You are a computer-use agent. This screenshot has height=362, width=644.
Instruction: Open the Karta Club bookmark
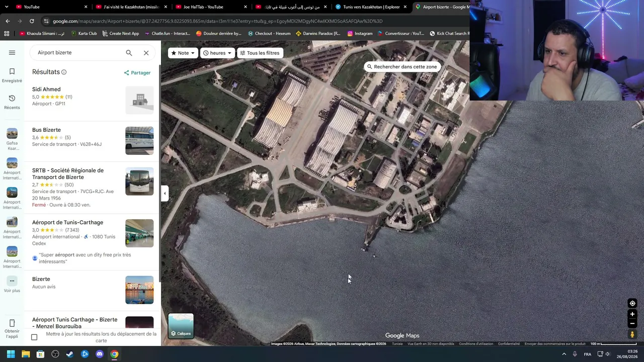pyautogui.click(x=84, y=34)
